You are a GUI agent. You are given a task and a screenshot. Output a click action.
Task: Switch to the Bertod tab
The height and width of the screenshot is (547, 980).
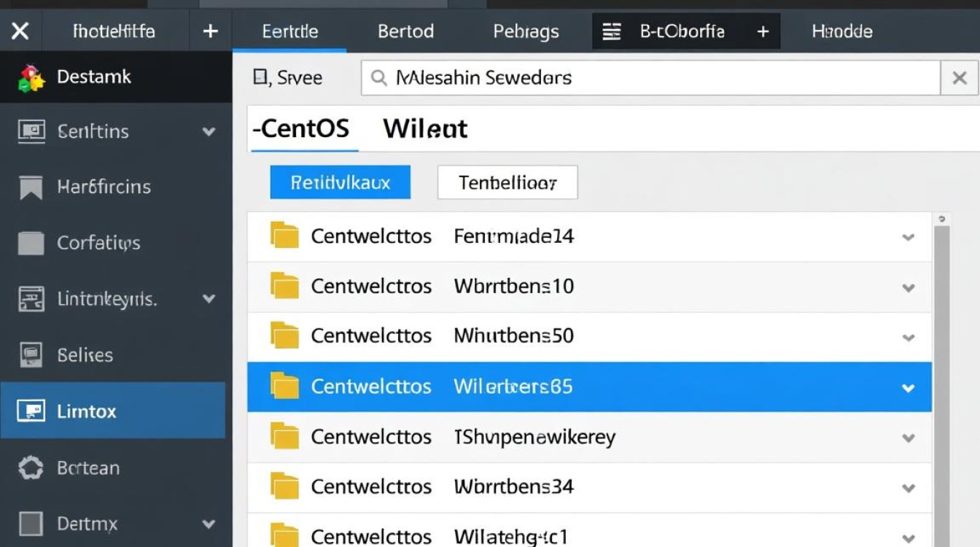click(x=405, y=31)
